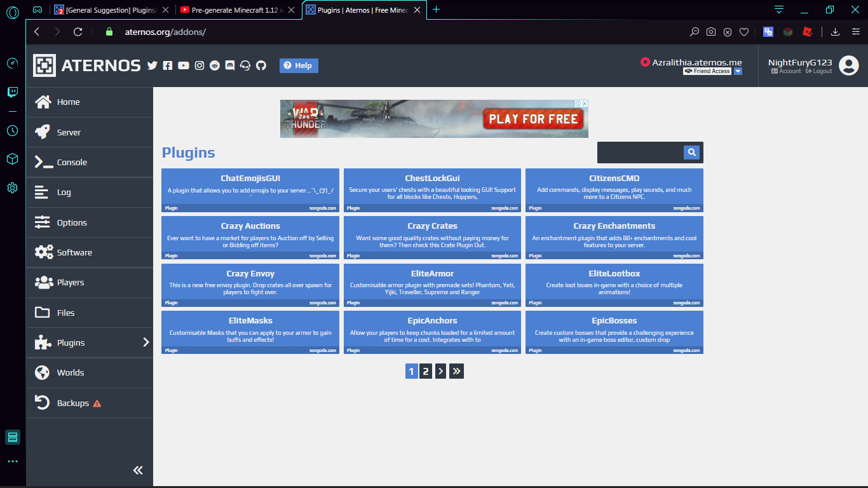This screenshot has width=868, height=488.
Task: Click the Roblox extension icon
Action: coord(808,32)
